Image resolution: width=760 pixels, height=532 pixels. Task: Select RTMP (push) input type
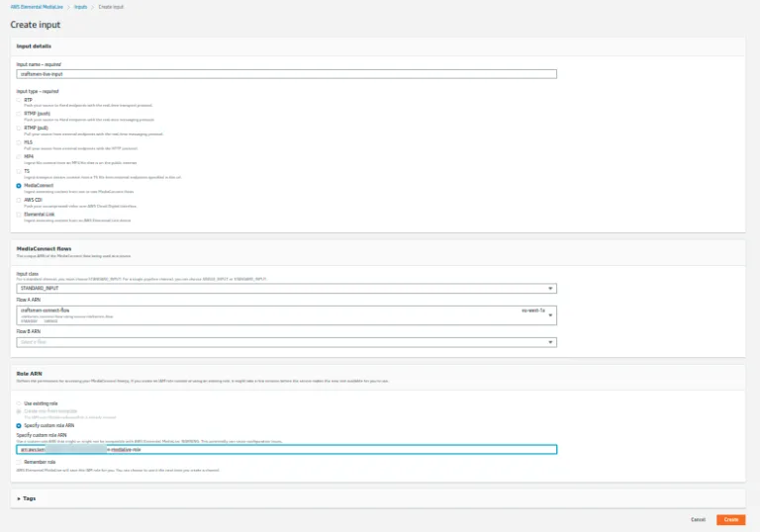tap(19, 114)
